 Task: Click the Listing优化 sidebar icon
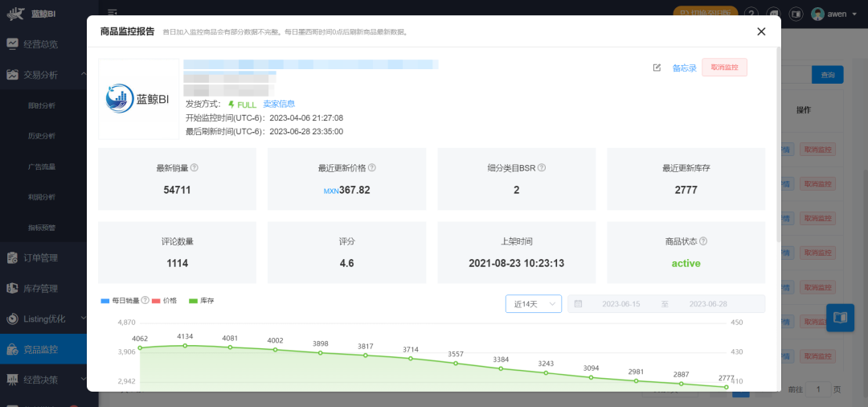point(12,319)
